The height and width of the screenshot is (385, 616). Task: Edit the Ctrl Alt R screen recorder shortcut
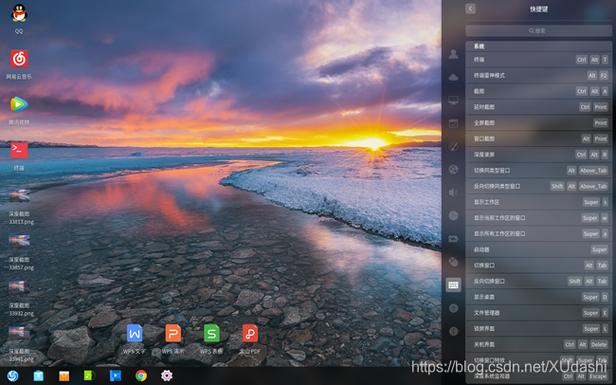click(539, 154)
